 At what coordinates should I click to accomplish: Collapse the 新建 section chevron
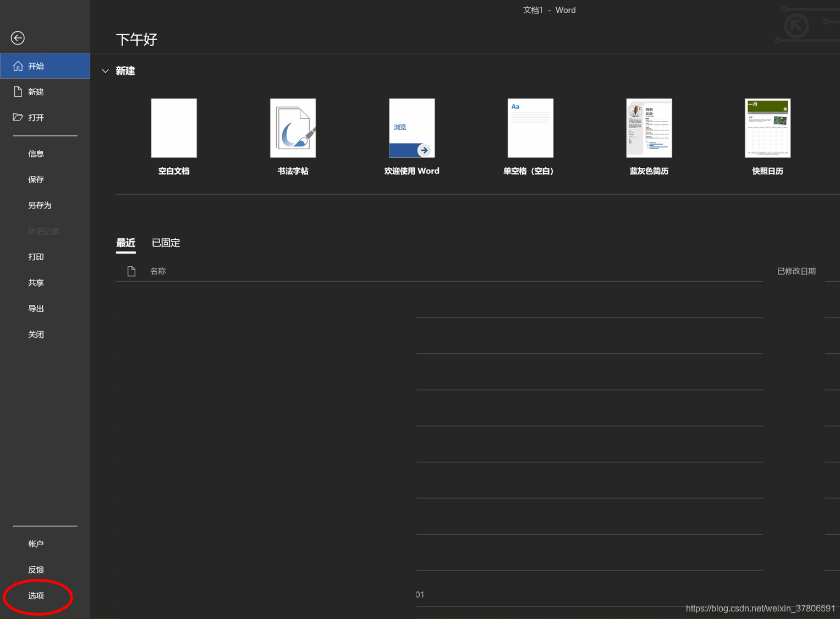tap(105, 71)
